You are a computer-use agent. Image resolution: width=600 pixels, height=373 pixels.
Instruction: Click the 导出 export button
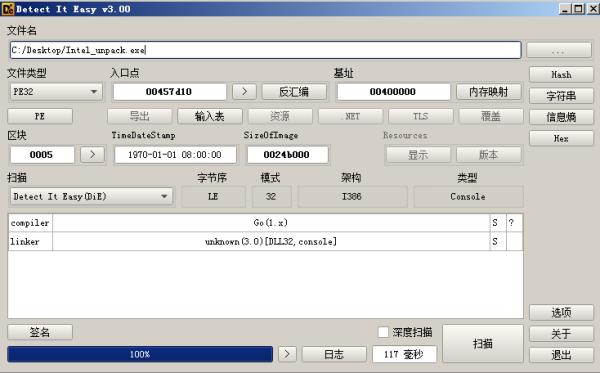[x=139, y=116]
